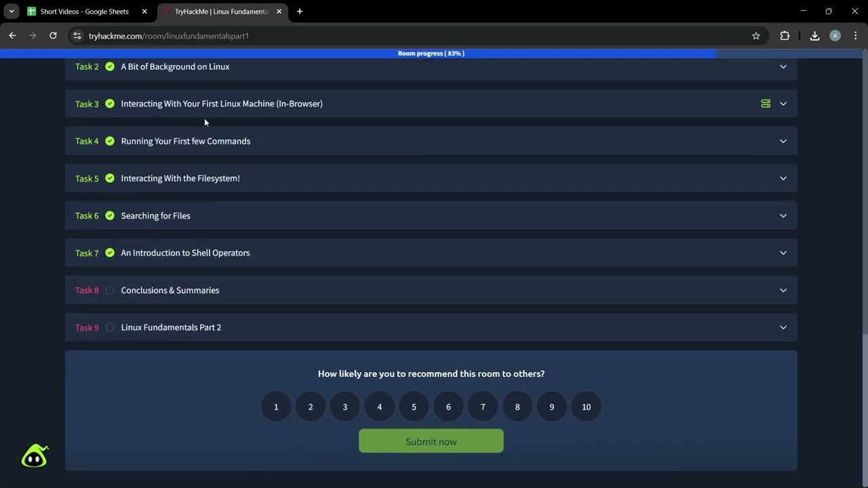Open the browser extensions puzzle icon
The width and height of the screenshot is (868, 488).
(785, 36)
